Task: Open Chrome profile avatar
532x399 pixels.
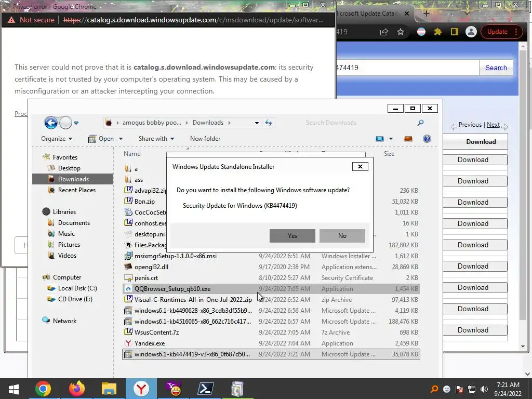Action: (x=471, y=32)
